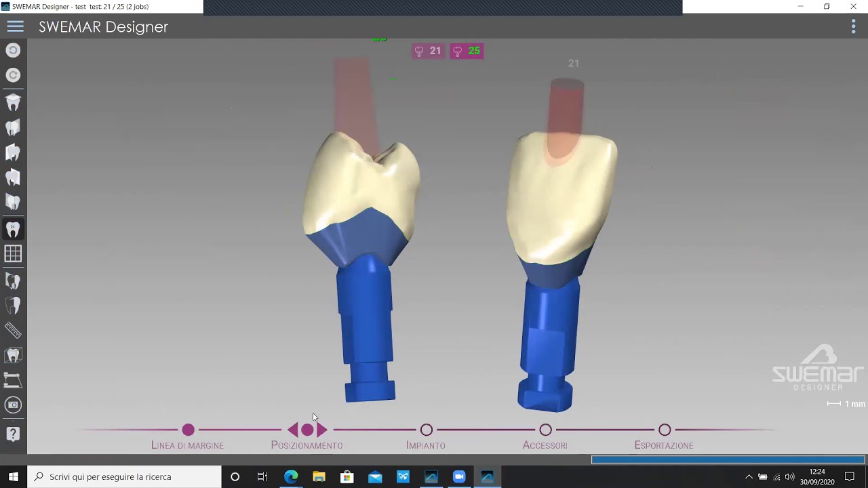
Task: Click the Impianto label
Action: pyautogui.click(x=426, y=445)
